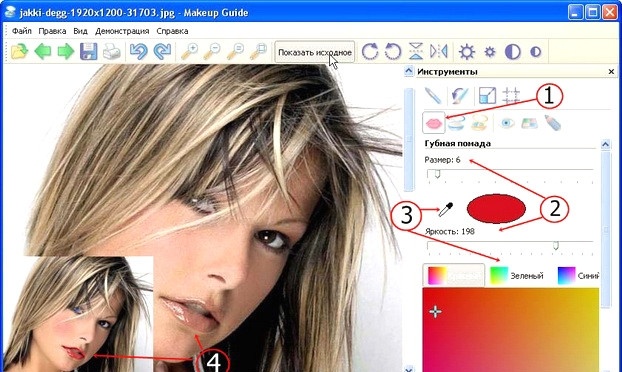Click the scroll-down chevron below the left panel scrollbar
The width and height of the screenshot is (622, 372).
(408, 369)
